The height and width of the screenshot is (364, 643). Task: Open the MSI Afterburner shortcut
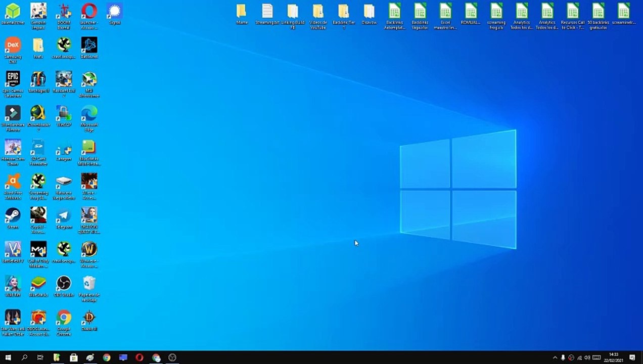click(89, 84)
